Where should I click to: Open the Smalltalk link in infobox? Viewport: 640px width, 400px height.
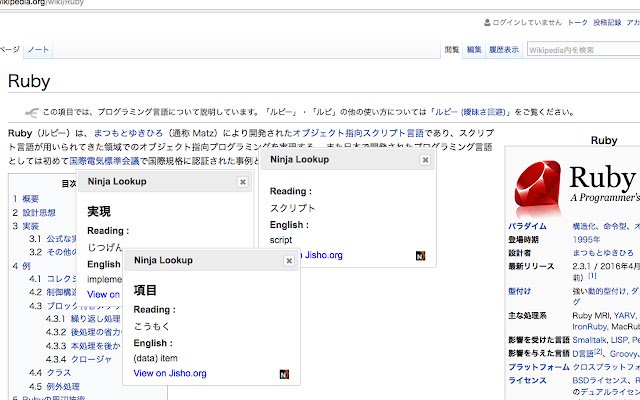589,340
